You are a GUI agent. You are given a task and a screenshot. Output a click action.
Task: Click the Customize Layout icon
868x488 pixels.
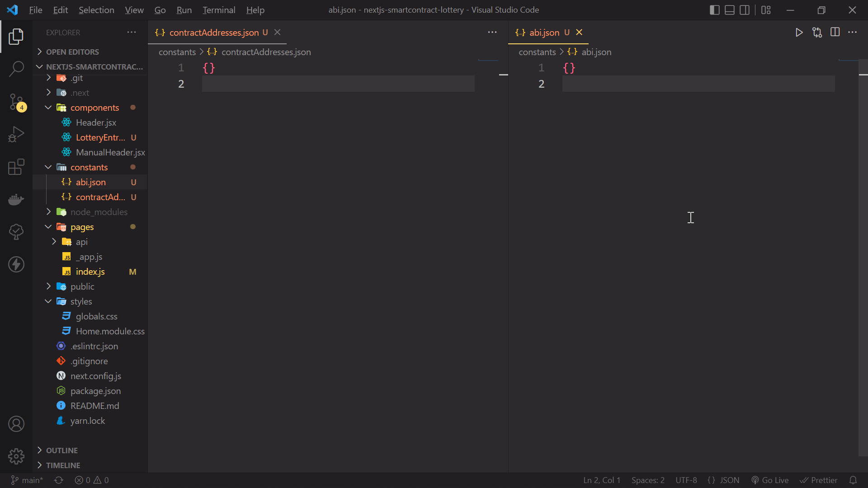click(766, 10)
